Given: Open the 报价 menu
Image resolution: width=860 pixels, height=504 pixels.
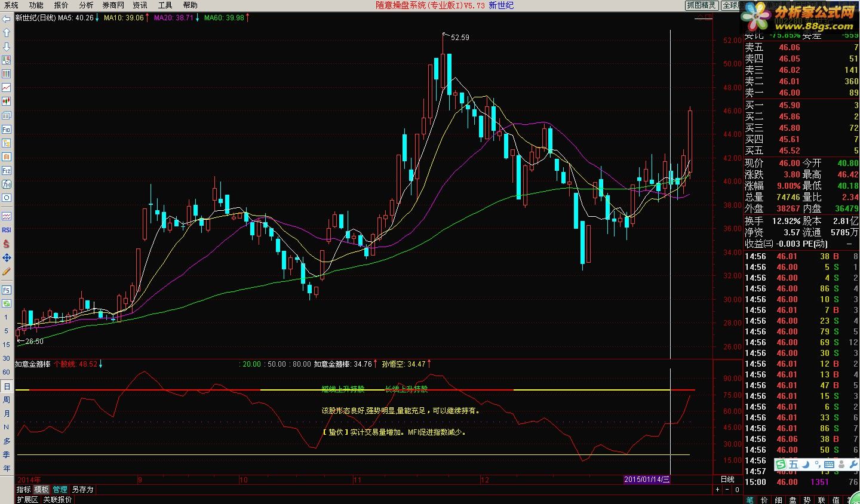Looking at the screenshot, I should click(62, 5).
